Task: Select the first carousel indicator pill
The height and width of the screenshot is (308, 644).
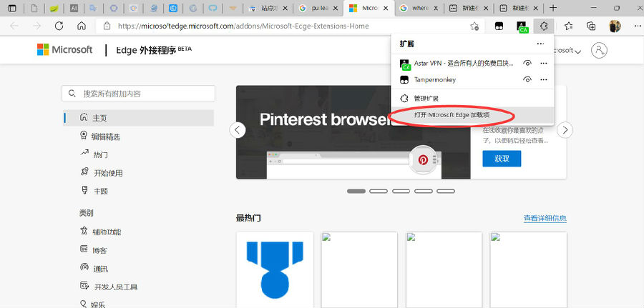Action: pyautogui.click(x=356, y=191)
